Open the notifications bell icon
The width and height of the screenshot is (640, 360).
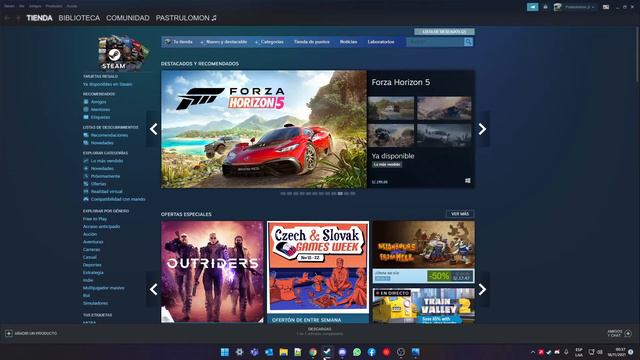[545, 7]
